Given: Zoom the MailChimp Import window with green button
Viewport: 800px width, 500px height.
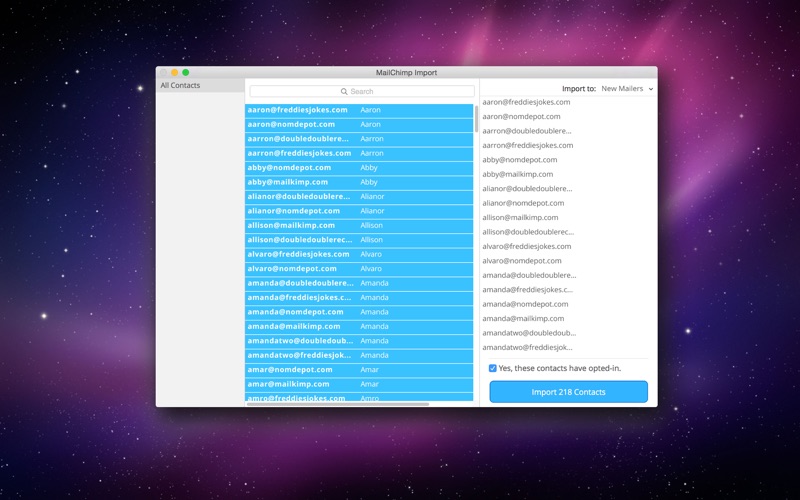Looking at the screenshot, I should (x=186, y=72).
